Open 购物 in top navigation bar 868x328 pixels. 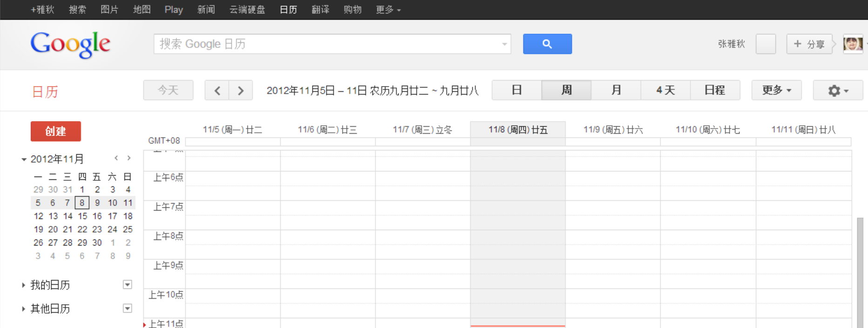click(353, 10)
